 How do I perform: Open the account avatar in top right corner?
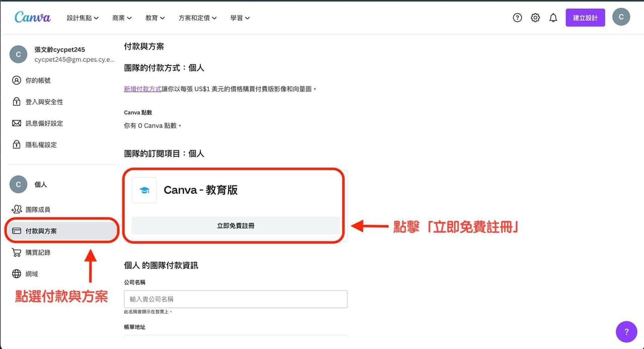621,17
